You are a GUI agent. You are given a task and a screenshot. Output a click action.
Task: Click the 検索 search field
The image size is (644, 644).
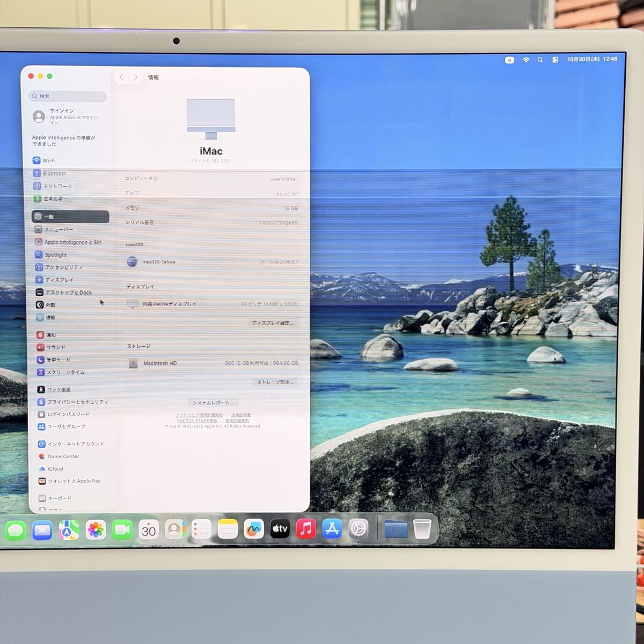click(68, 97)
